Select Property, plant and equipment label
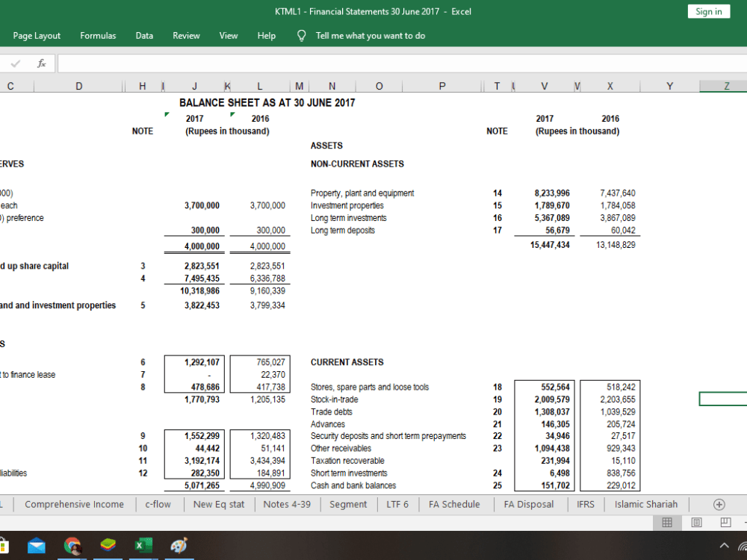Image resolution: width=747 pixels, height=560 pixels. (362, 193)
